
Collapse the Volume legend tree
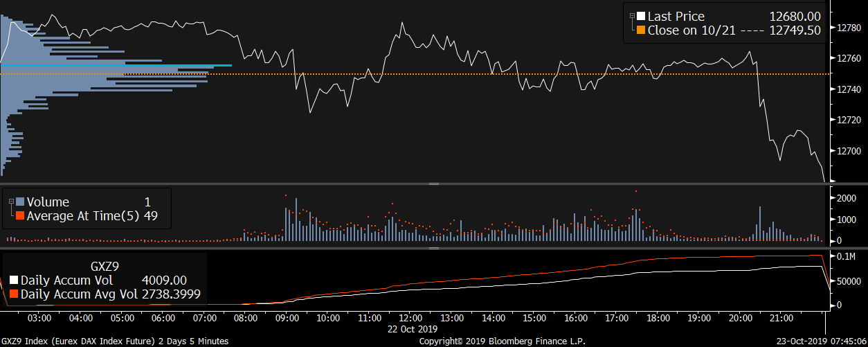(10, 202)
